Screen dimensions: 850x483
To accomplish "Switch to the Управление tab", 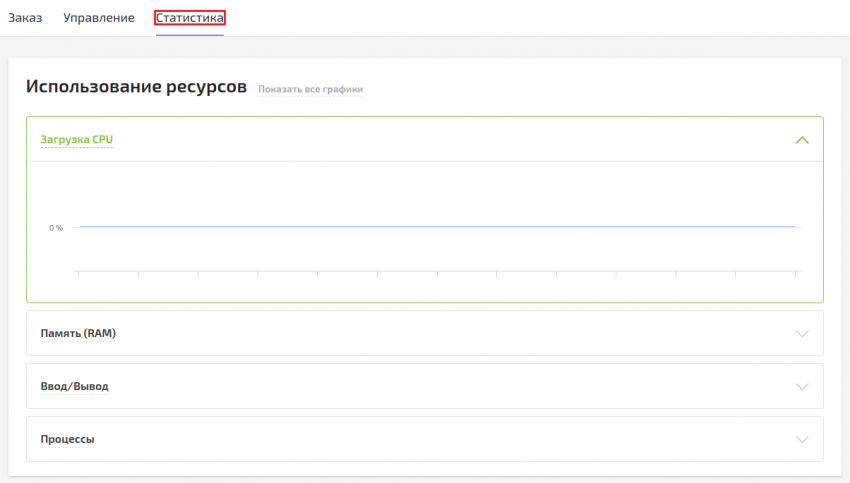I will 98,18.
